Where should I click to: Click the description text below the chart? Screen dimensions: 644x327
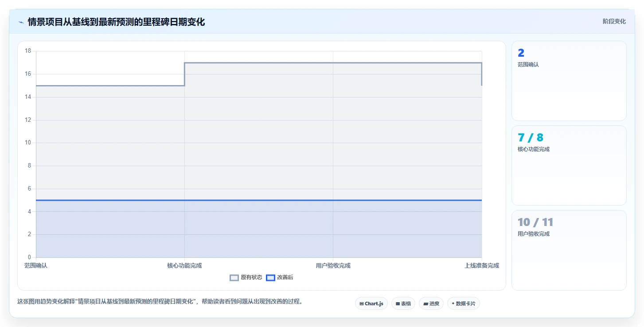[x=160, y=301]
